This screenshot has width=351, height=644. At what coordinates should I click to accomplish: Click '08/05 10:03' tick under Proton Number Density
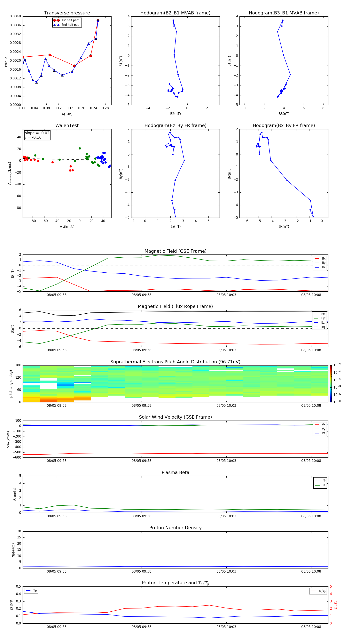click(x=226, y=571)
